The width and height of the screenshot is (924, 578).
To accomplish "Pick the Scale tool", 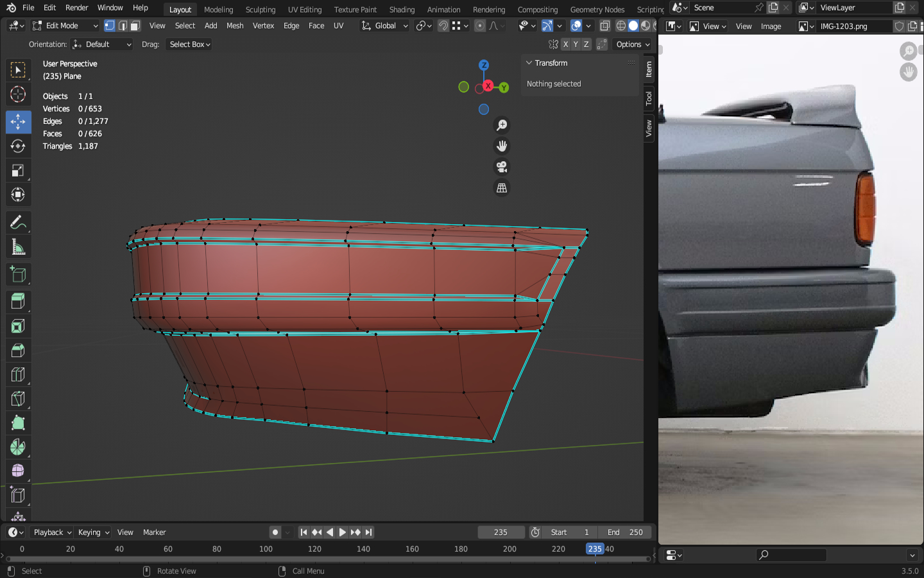I will coord(18,171).
